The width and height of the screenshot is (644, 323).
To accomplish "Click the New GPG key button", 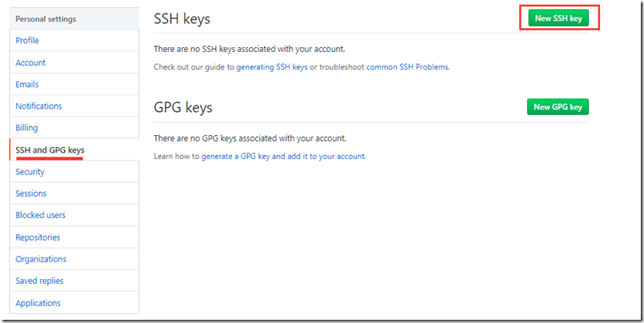I will (558, 107).
